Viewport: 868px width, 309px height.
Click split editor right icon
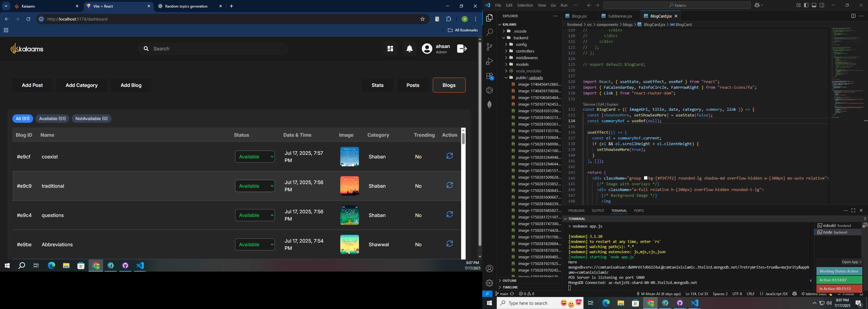(x=853, y=16)
